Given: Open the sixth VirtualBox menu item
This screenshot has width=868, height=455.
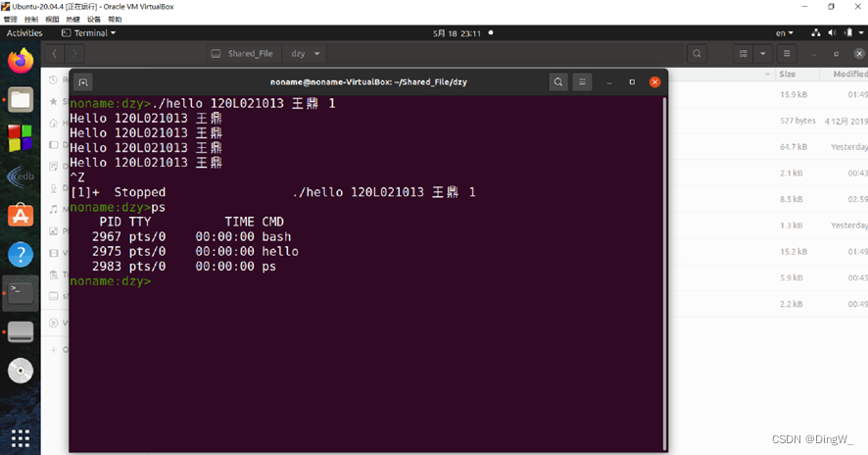Looking at the screenshot, I should [x=115, y=20].
